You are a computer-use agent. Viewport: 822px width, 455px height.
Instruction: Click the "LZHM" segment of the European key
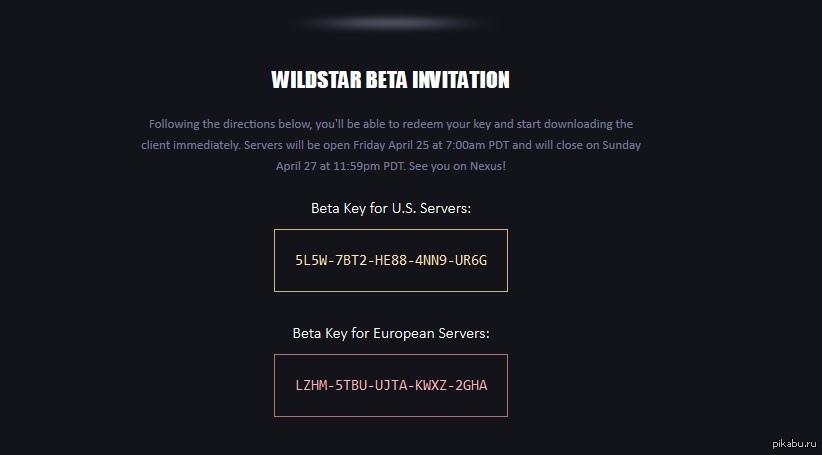pos(311,385)
